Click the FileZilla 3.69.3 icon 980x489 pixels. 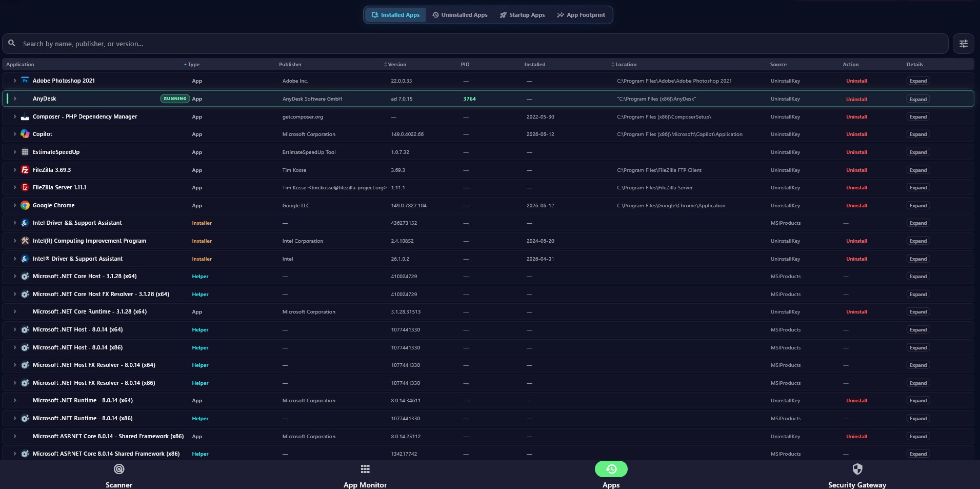tap(25, 170)
